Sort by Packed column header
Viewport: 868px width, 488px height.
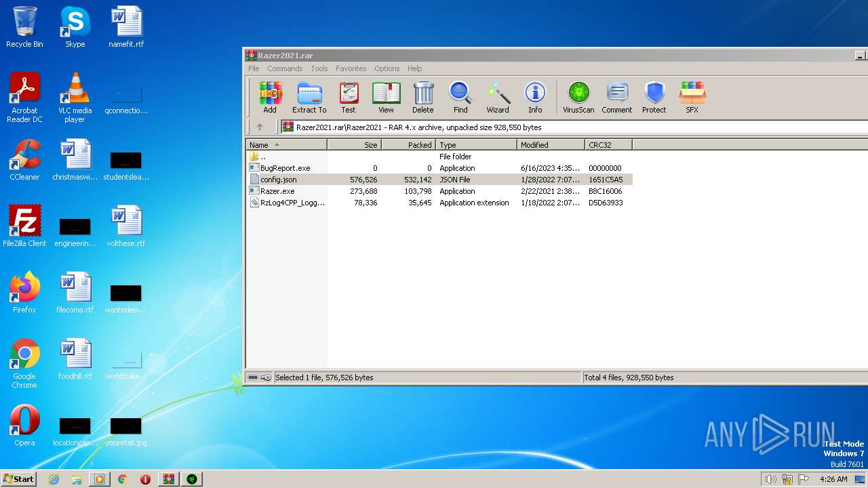pos(408,144)
